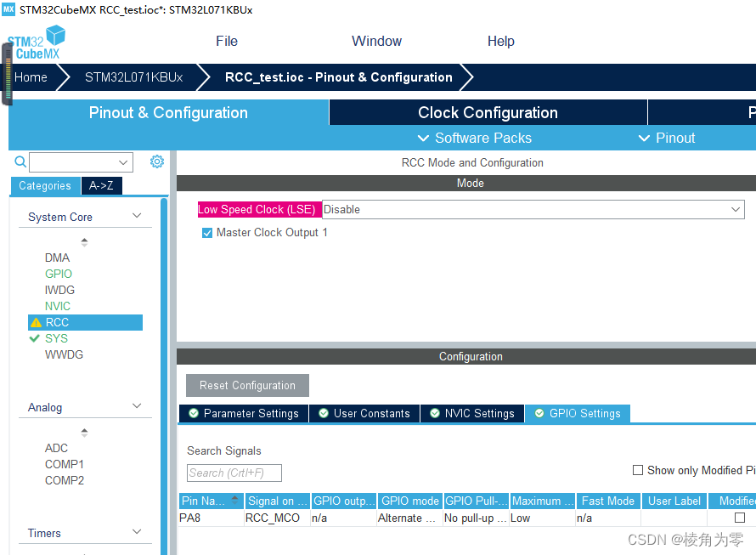Open the Window menu
The width and height of the screenshot is (756, 555).
coord(376,41)
